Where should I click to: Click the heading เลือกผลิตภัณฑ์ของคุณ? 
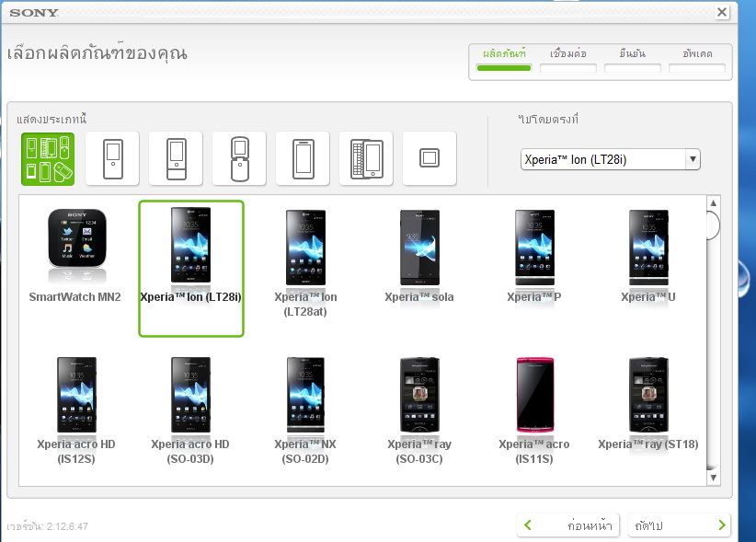click(x=97, y=52)
